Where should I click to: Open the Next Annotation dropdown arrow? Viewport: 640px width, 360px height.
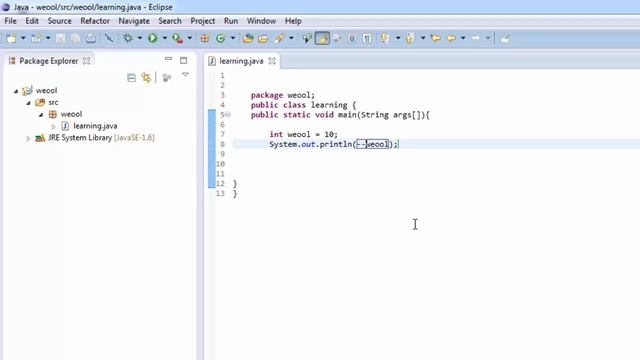(x=398, y=38)
